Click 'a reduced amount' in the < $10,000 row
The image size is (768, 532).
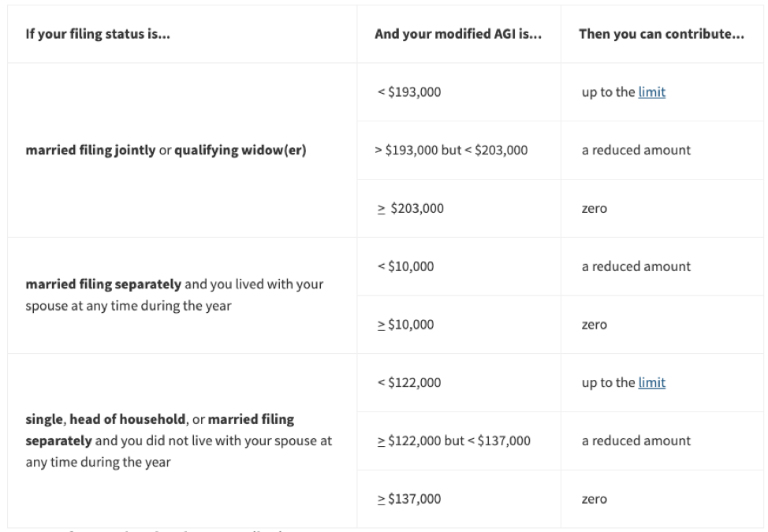pos(636,266)
